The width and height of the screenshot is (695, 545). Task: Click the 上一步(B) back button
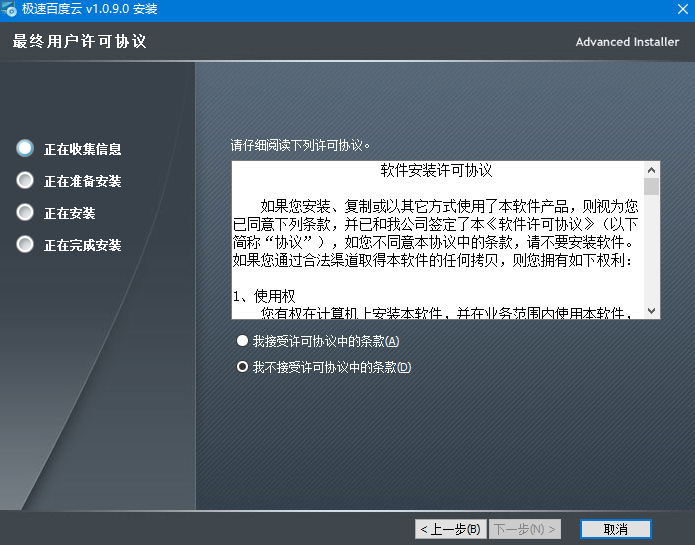pyautogui.click(x=450, y=529)
